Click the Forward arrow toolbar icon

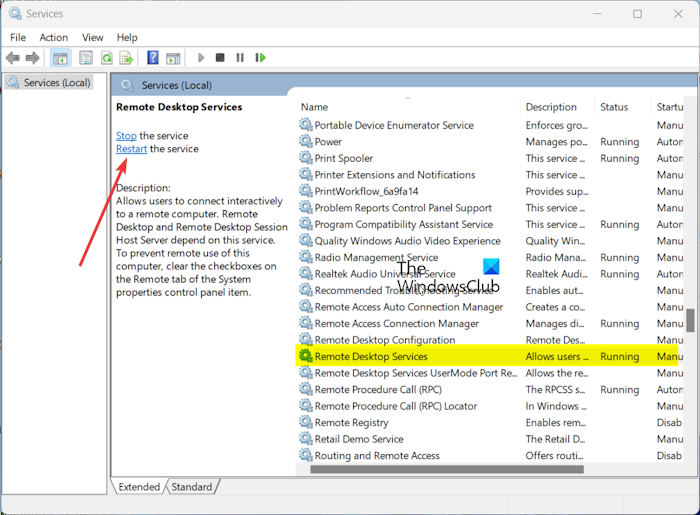coord(33,58)
